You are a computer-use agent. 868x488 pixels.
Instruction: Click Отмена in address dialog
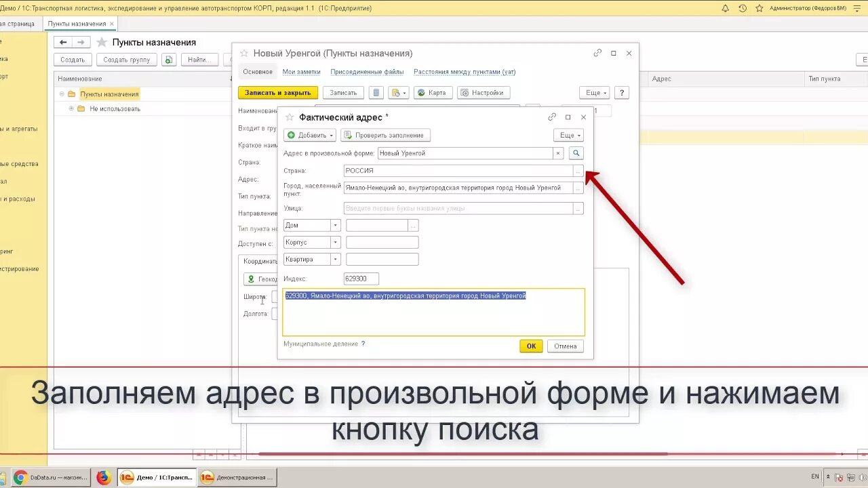(x=565, y=346)
